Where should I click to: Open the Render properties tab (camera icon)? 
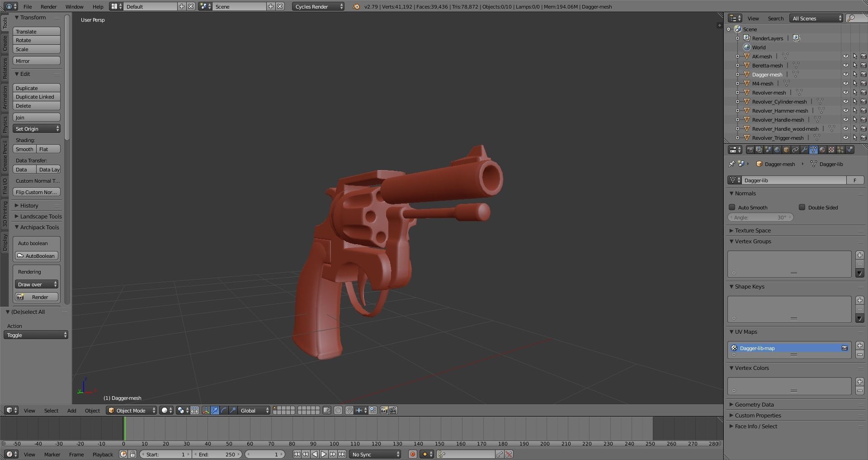click(x=750, y=150)
